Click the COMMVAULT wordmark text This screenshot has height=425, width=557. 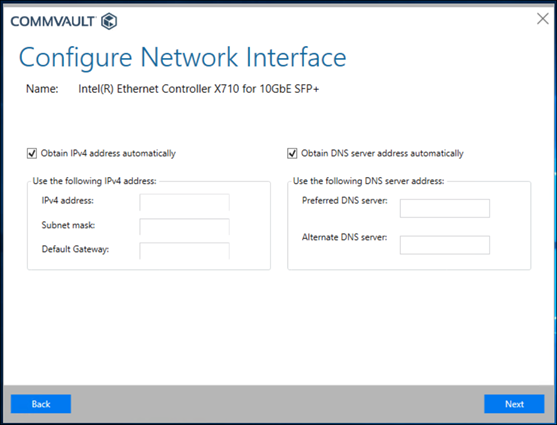click(53, 21)
